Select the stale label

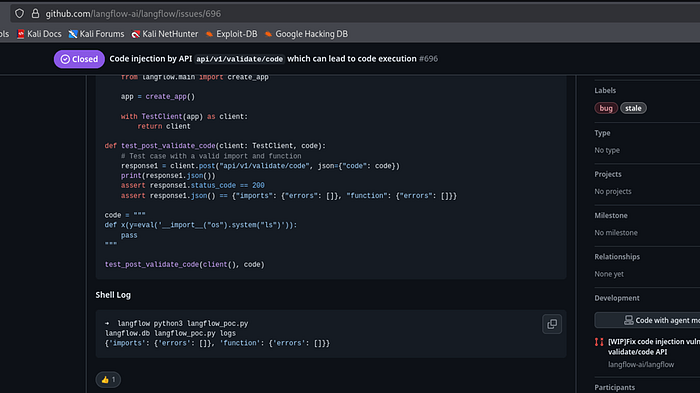coord(633,108)
